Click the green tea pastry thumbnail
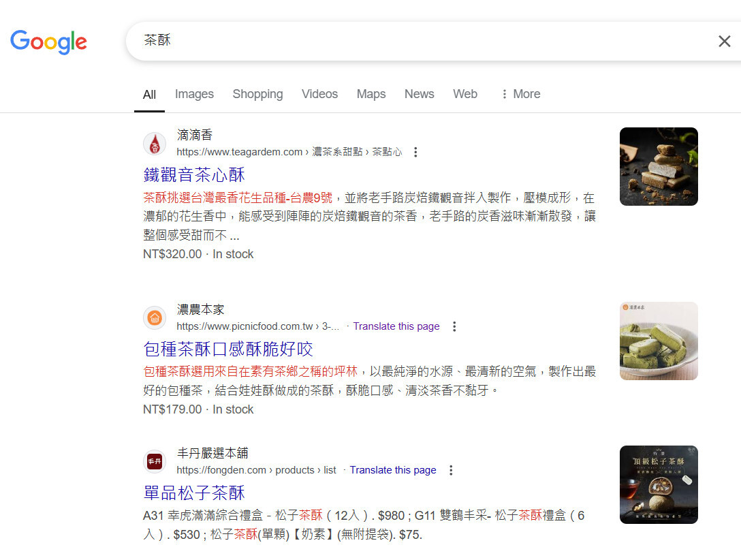Image resolution: width=741 pixels, height=560 pixels. [659, 341]
